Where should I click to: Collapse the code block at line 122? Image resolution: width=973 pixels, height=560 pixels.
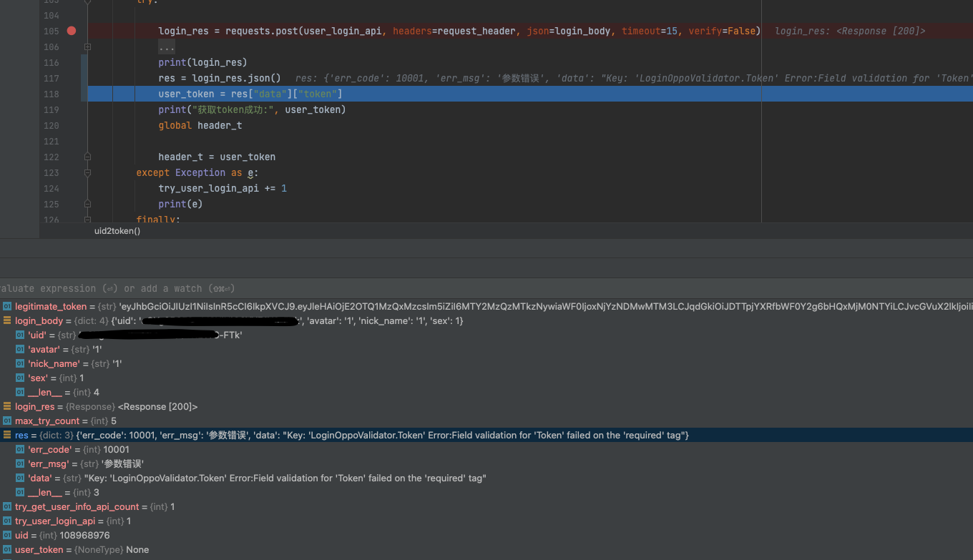pos(87,157)
